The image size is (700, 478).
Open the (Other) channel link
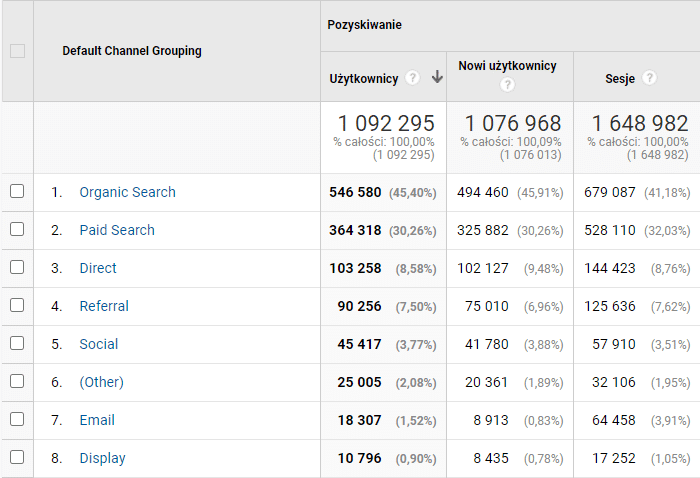point(101,382)
